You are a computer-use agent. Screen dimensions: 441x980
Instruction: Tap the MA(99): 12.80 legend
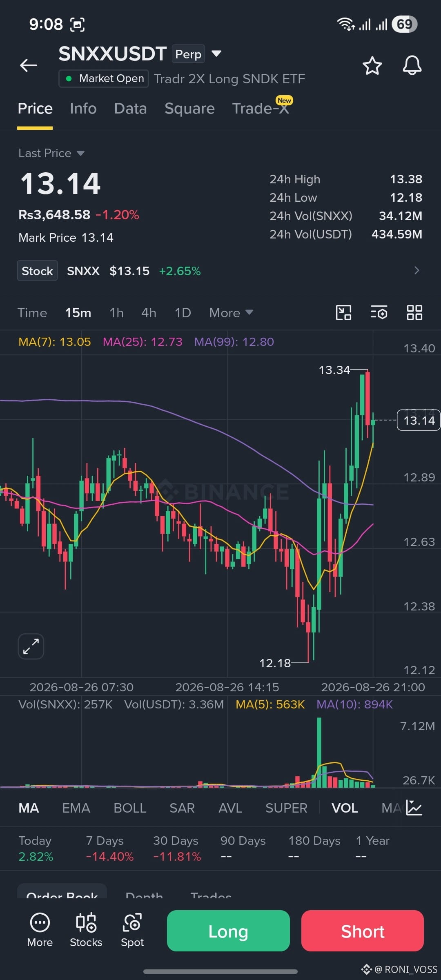[x=234, y=342]
